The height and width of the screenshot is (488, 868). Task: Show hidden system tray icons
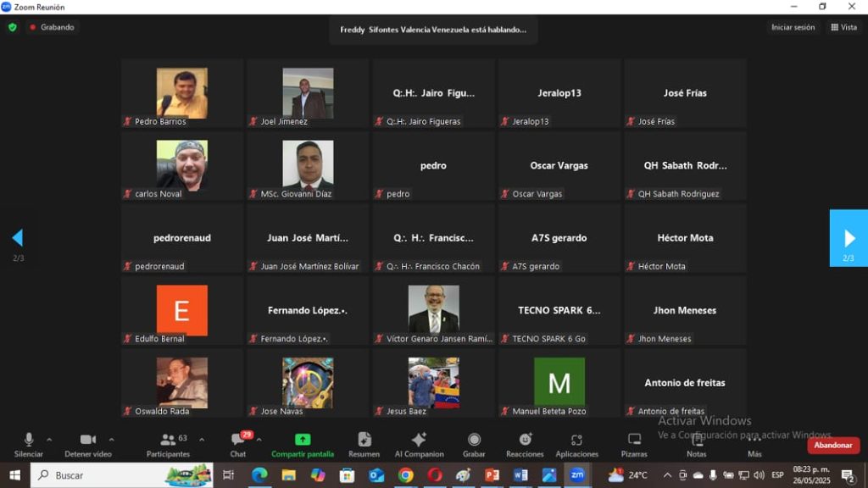point(667,475)
